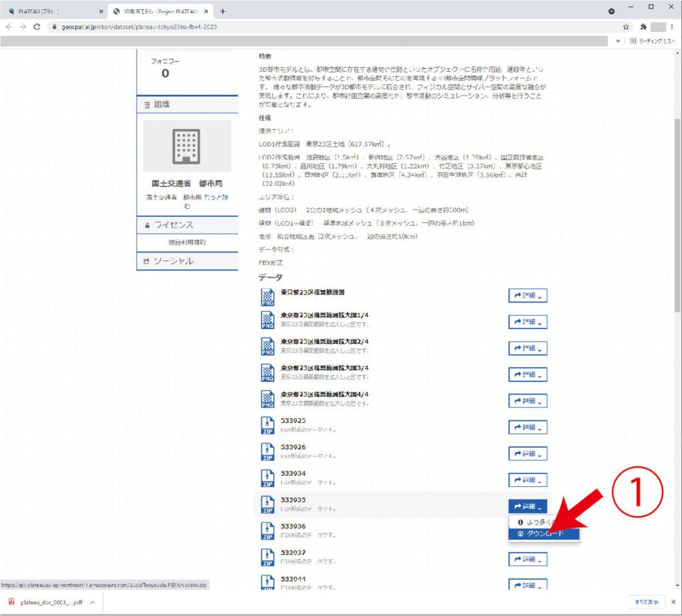The width and height of the screenshot is (682, 616).
Task: Open the Chrome extensions puzzle icon
Action: coord(643,27)
